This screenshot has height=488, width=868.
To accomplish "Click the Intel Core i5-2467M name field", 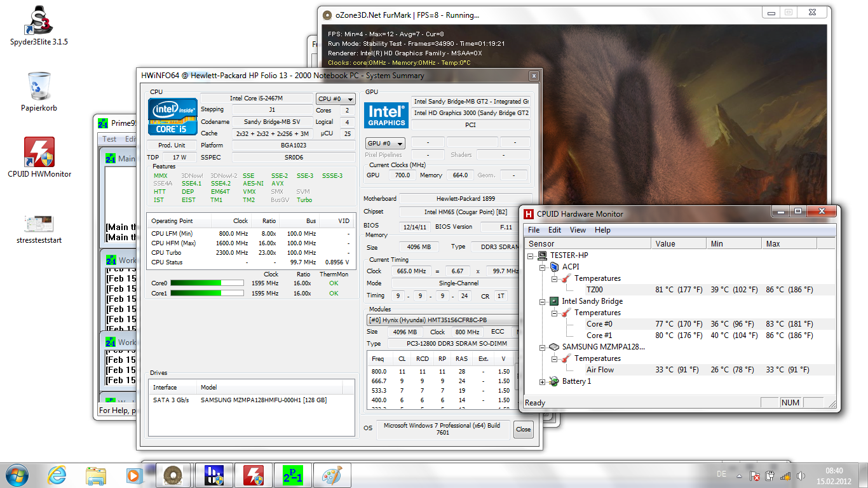I will [x=256, y=98].
